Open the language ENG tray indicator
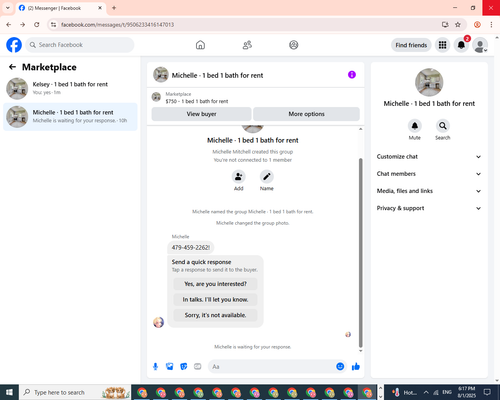Viewport: 500px width, 400px height. tap(447, 392)
